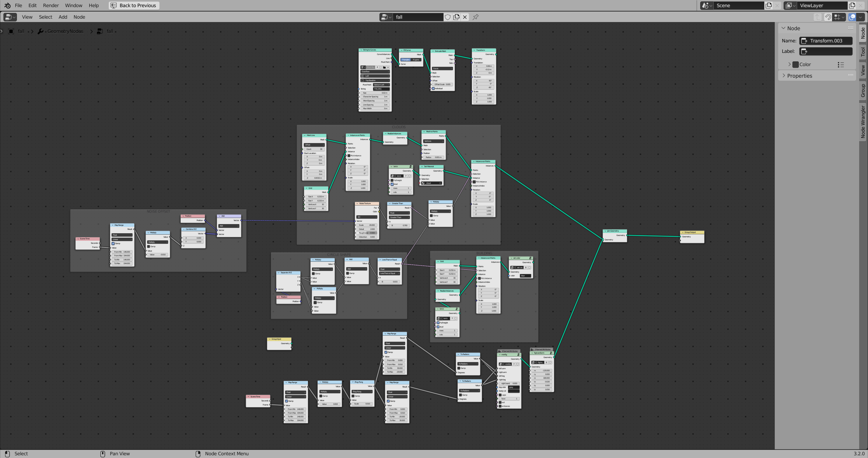Screen dimensions: 868x458
Task: Open the editor type selector icon
Action: [x=10, y=17]
